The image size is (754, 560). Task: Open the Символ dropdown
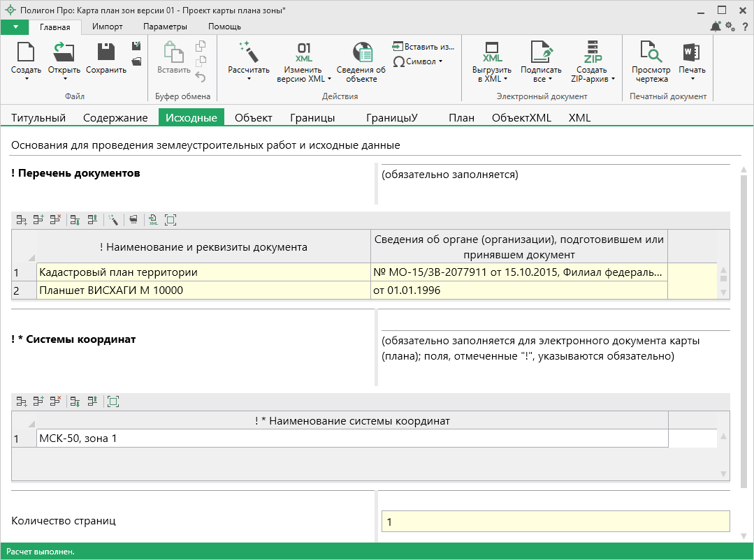[x=418, y=61]
